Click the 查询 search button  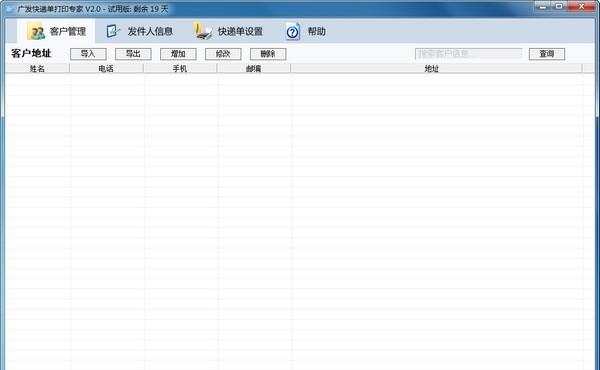(547, 54)
